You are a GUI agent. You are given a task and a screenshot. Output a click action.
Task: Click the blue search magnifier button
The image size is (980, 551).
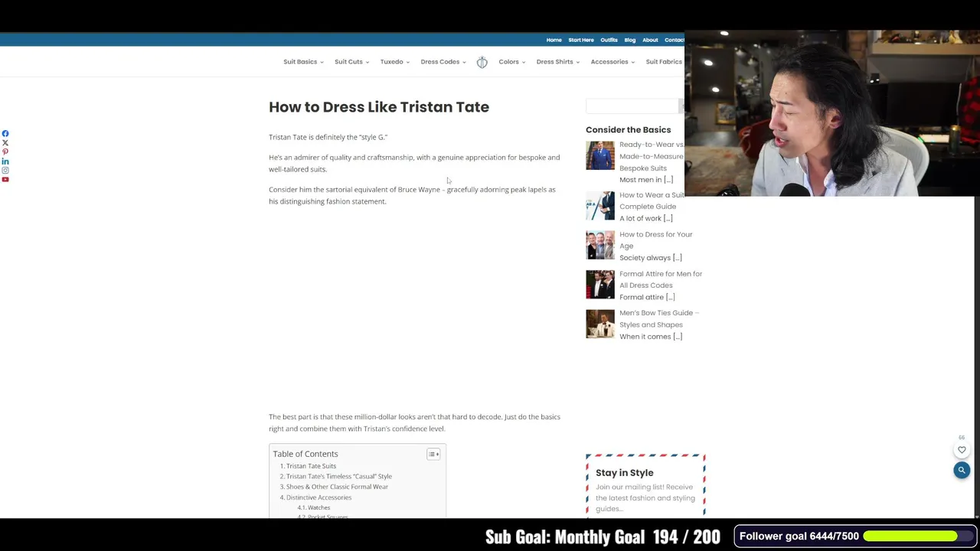pos(962,470)
